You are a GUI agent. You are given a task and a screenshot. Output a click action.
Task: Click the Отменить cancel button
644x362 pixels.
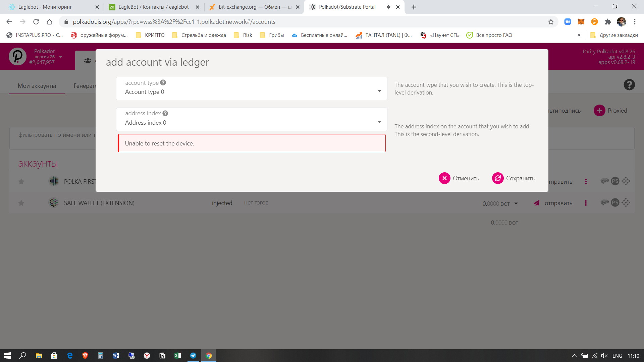click(x=459, y=178)
